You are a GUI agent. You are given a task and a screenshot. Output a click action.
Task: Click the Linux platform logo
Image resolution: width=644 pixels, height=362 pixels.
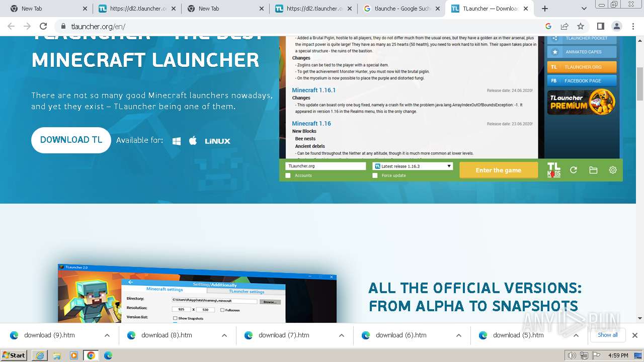coord(217,141)
